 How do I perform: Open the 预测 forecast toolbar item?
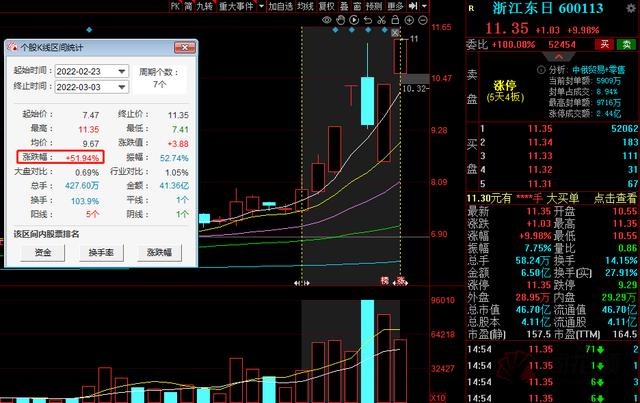[x=374, y=6]
